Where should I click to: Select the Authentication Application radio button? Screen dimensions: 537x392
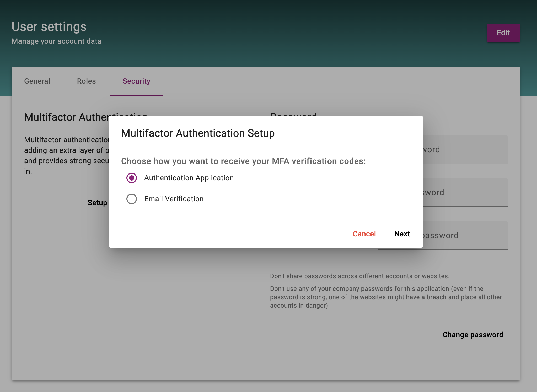click(x=132, y=178)
